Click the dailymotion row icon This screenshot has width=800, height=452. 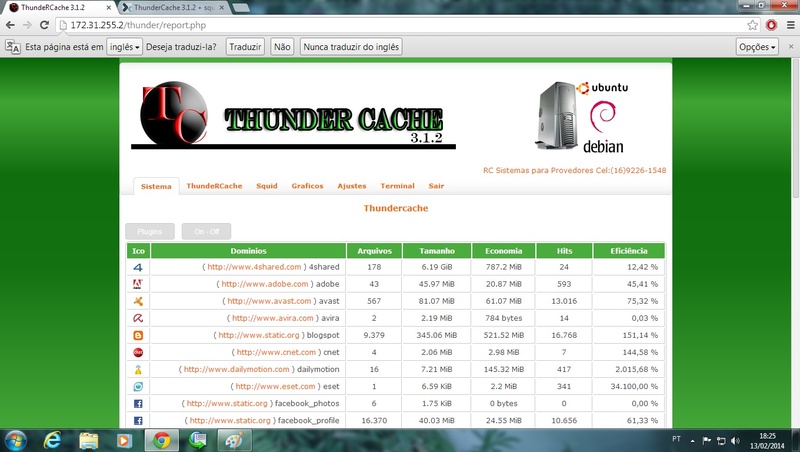(x=138, y=369)
